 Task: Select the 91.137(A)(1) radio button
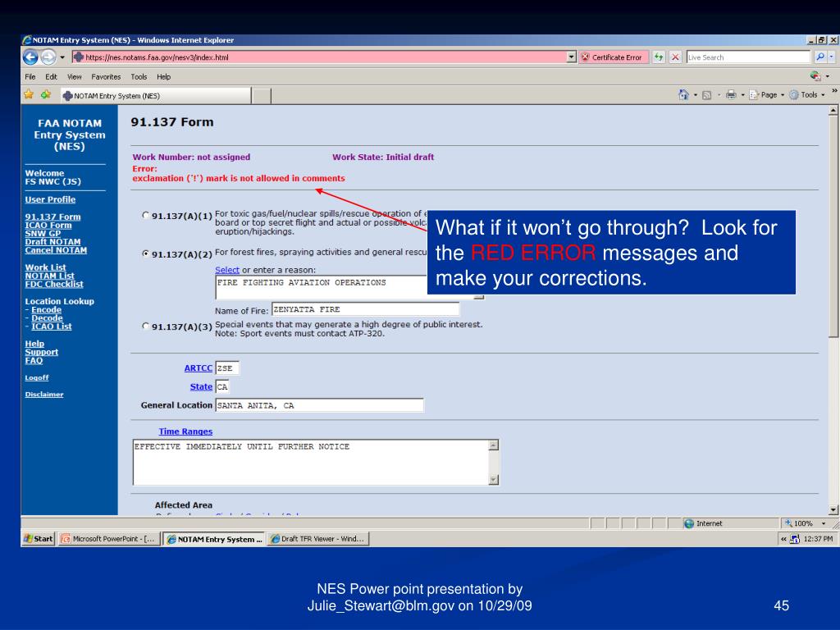(145, 216)
